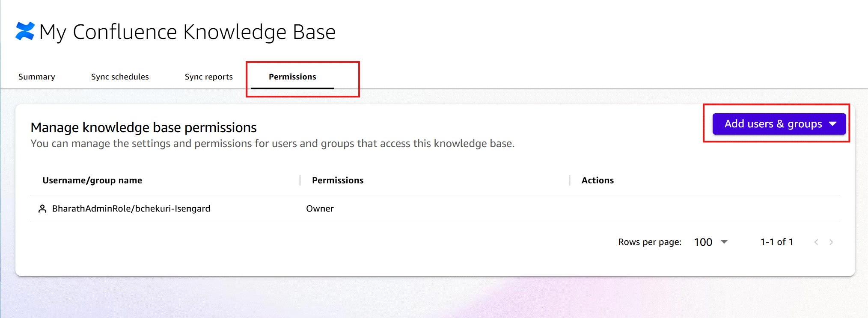
Task: Click the My Confluence Knowledge Base title
Action: pyautogui.click(x=187, y=32)
